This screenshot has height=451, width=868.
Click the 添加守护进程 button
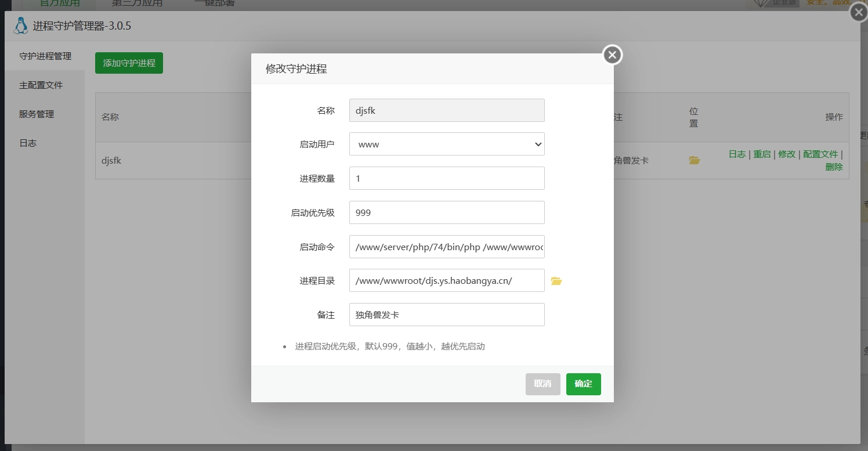click(129, 63)
